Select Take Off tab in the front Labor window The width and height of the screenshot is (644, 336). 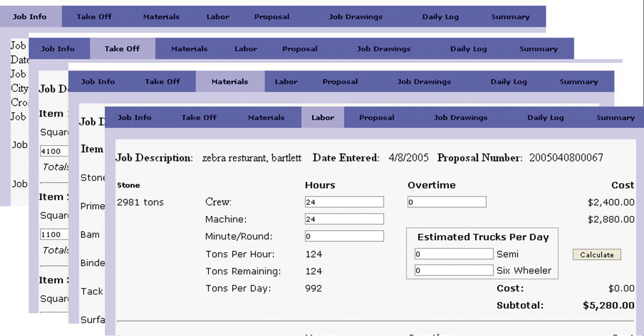[x=199, y=117]
